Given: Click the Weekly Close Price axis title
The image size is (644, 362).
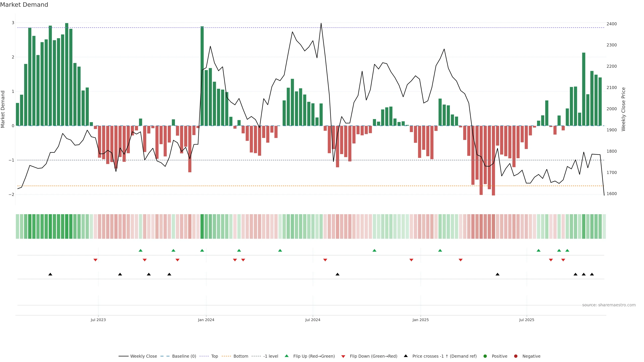Looking at the screenshot, I should pyautogui.click(x=624, y=109).
